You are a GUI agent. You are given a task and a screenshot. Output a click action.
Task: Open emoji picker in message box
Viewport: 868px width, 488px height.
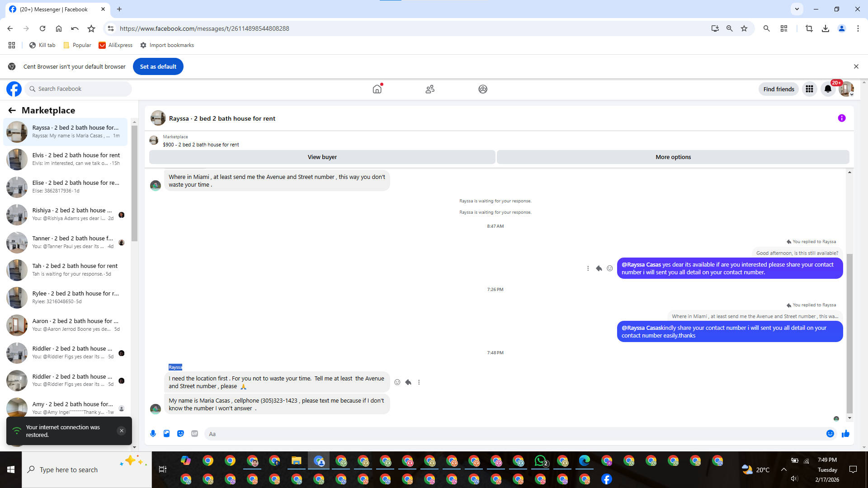830,434
